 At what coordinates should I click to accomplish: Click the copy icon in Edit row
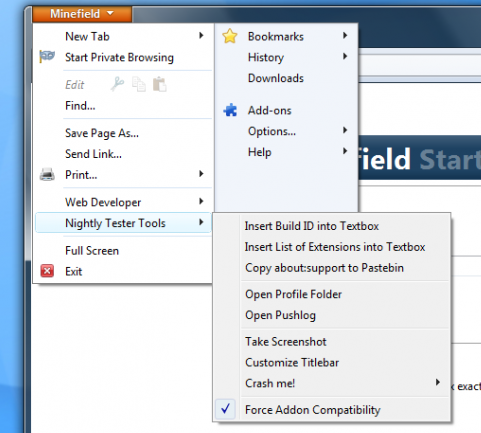139,84
